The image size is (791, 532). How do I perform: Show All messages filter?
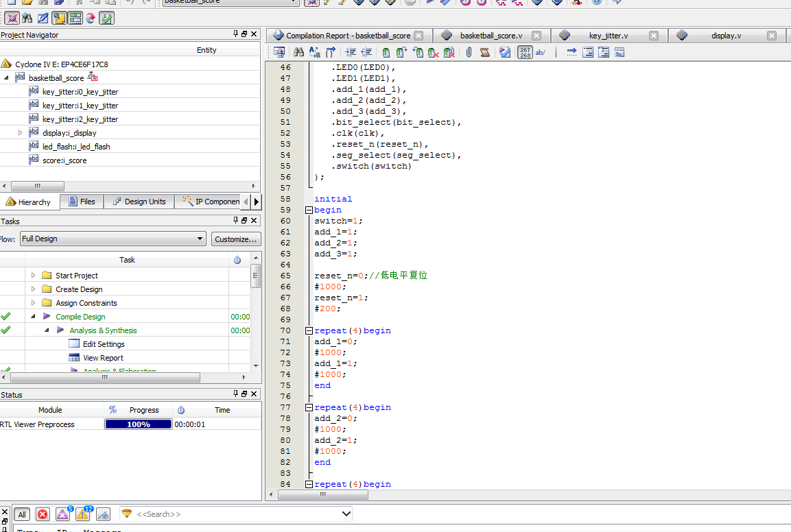coord(22,514)
